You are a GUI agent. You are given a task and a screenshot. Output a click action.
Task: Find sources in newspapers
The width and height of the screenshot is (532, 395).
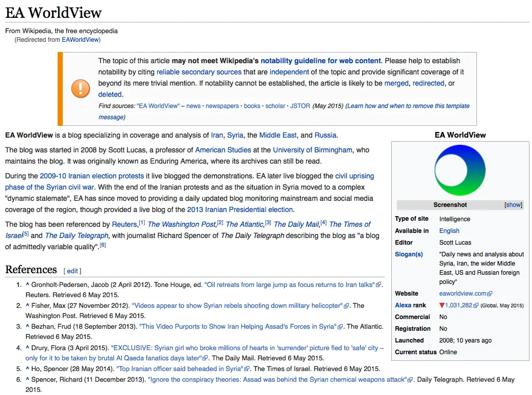click(222, 106)
